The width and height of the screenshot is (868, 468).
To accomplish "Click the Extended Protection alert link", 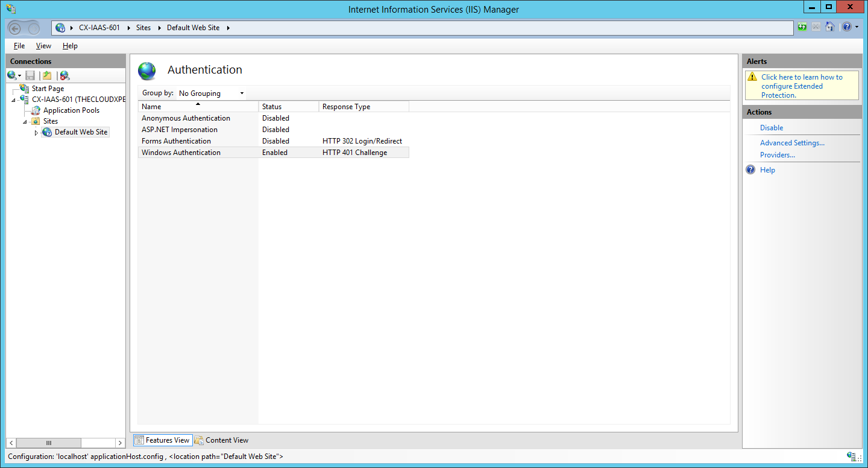I will tap(802, 86).
